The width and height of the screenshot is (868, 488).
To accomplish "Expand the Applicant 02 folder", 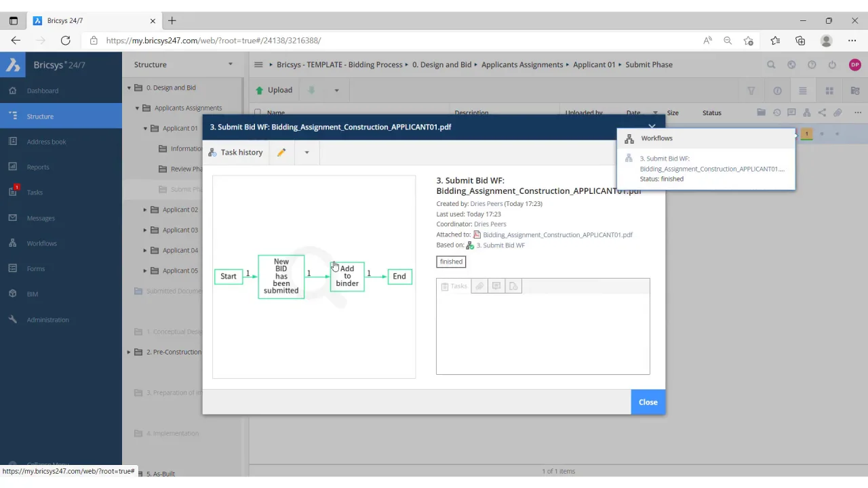I will (145, 209).
